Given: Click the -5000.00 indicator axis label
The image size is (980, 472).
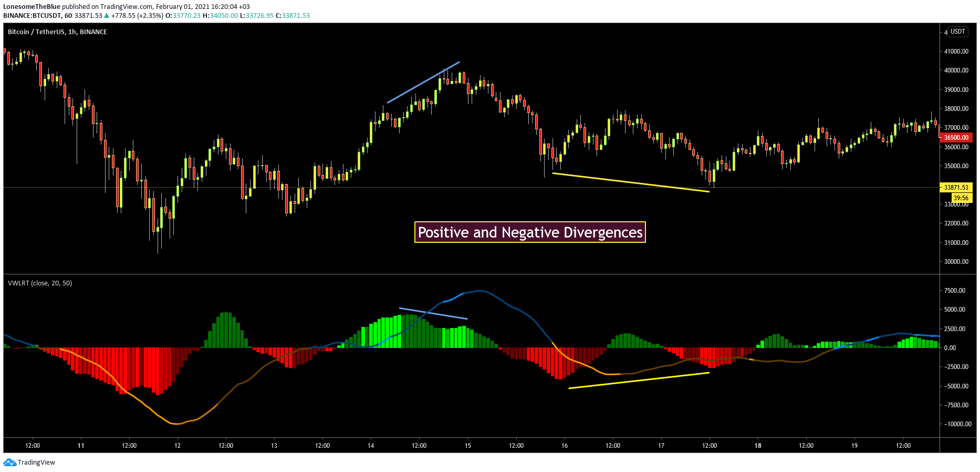Looking at the screenshot, I should point(956,386).
